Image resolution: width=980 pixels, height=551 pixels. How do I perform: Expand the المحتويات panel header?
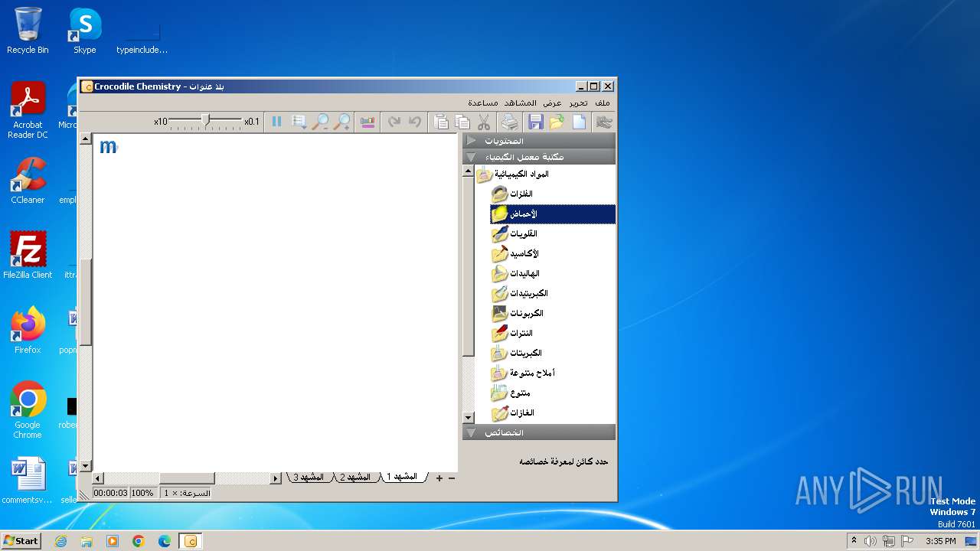click(539, 141)
